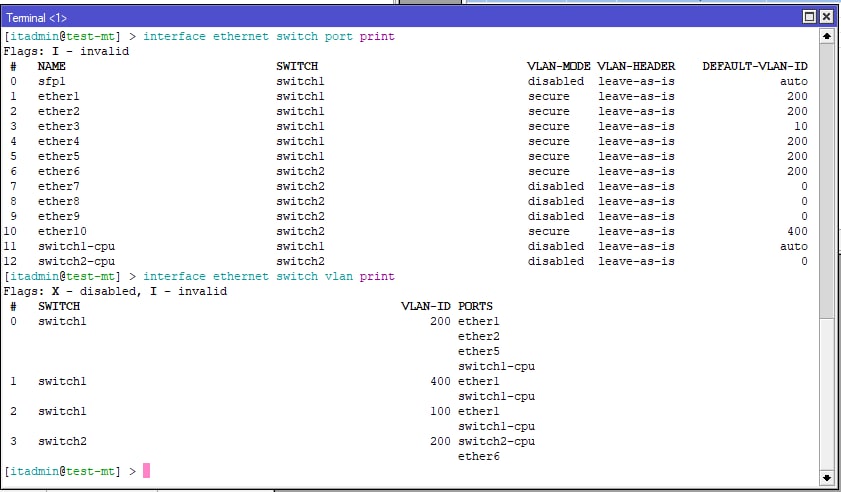Click VLAN-ID '400' in the vlan table

[x=440, y=381]
